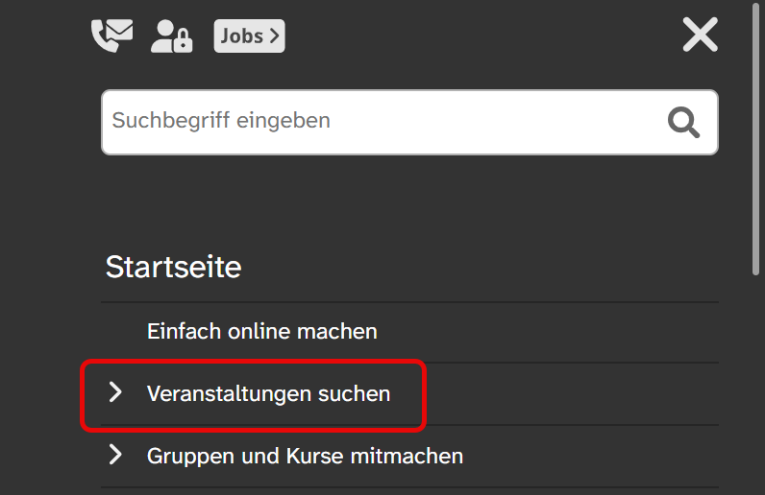Expand the Gruppen und Kurse mitmachen chevron
The height and width of the screenshot is (495, 765).
[x=115, y=455]
